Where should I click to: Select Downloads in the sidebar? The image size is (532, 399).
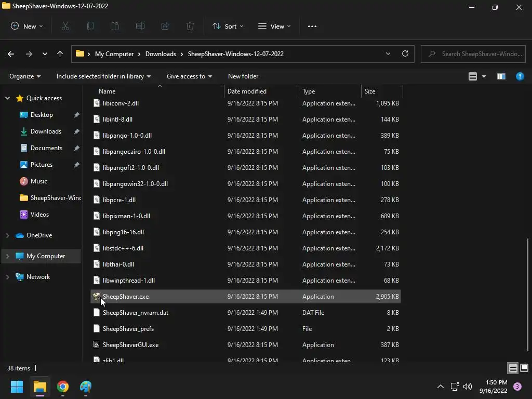[46, 131]
